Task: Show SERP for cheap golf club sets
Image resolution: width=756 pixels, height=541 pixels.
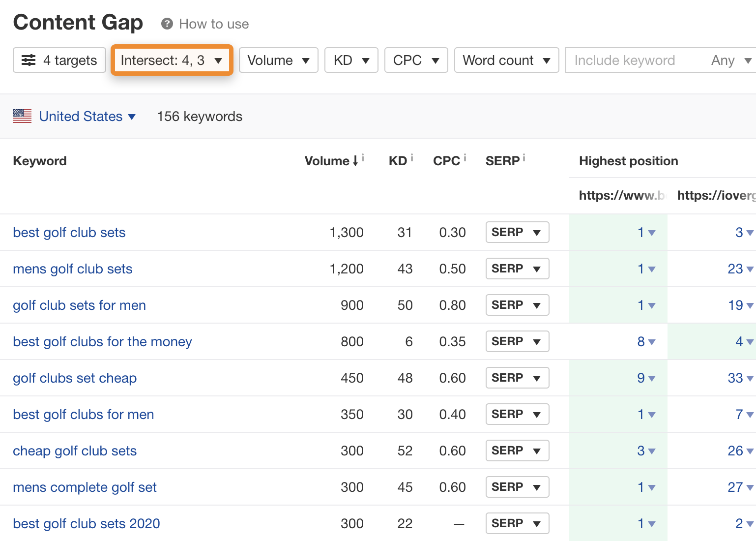Action: point(517,451)
